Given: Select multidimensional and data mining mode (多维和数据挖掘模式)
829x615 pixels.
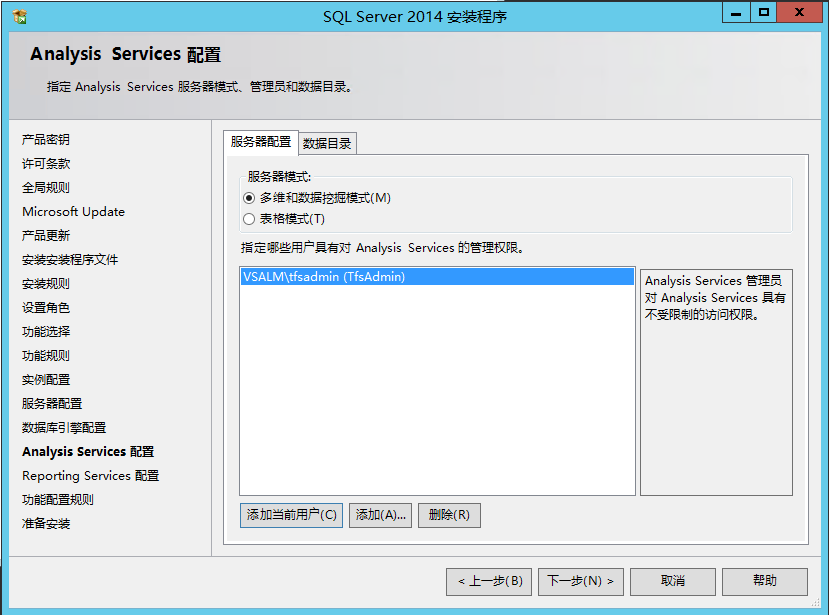Looking at the screenshot, I should pyautogui.click(x=249, y=198).
